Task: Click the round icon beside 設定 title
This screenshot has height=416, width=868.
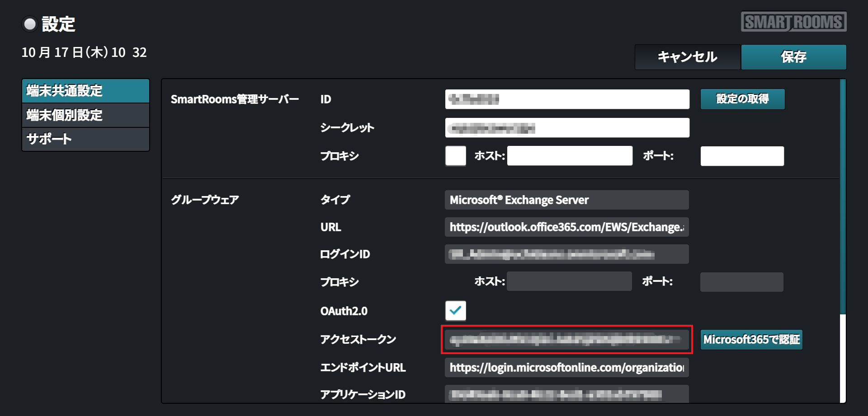Action: pos(30,24)
